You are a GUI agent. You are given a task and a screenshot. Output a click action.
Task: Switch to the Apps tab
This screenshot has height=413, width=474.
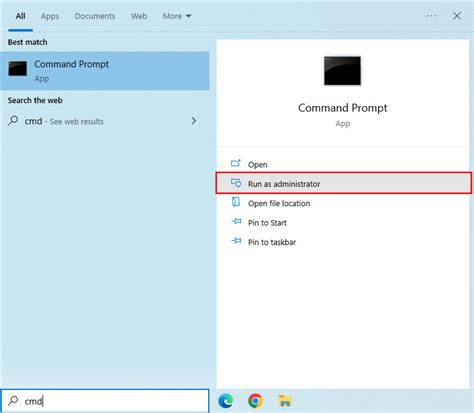click(x=50, y=16)
